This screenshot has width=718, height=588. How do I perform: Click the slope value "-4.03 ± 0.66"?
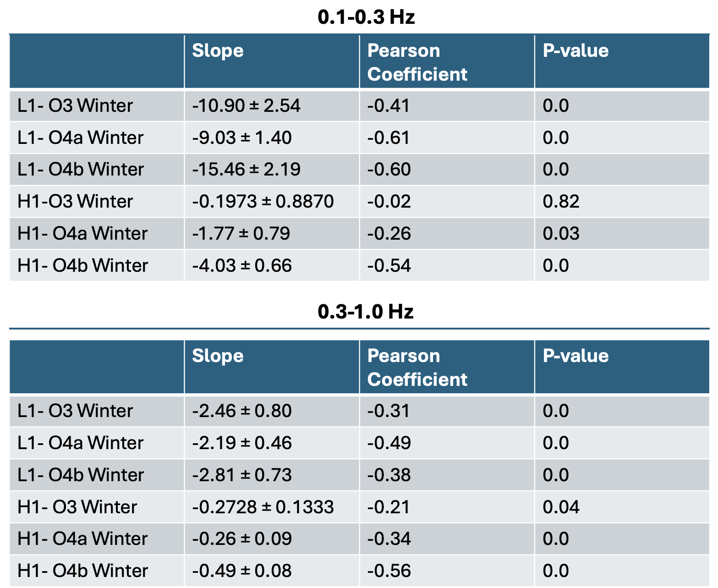click(241, 266)
